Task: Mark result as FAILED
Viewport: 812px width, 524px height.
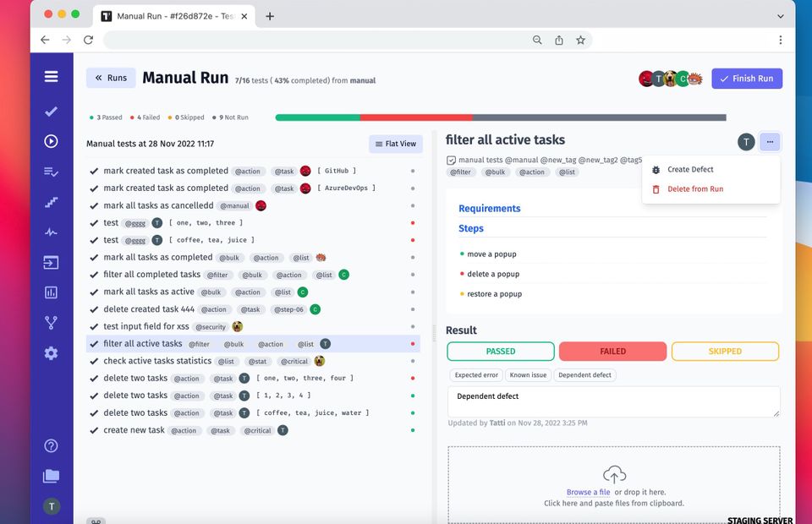Action: click(x=612, y=352)
